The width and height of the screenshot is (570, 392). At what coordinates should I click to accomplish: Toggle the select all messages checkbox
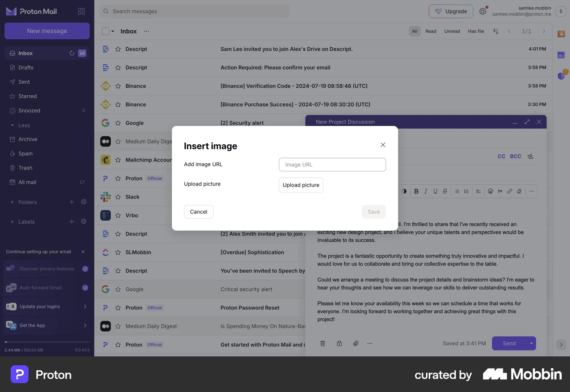pyautogui.click(x=105, y=31)
